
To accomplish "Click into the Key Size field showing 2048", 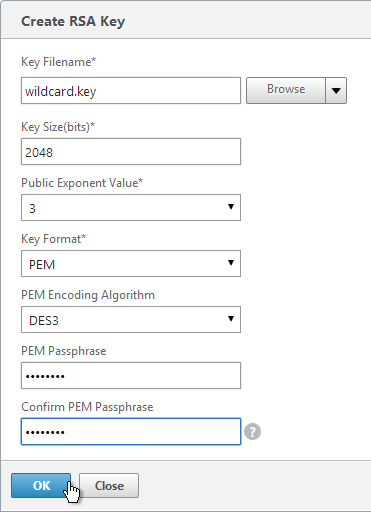I will pos(131,152).
